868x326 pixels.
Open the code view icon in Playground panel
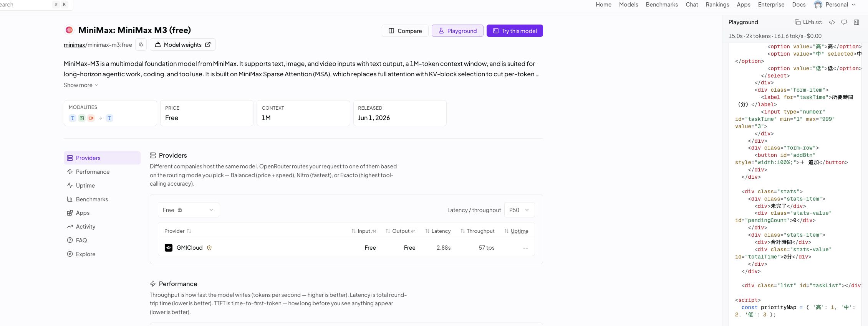(x=832, y=22)
